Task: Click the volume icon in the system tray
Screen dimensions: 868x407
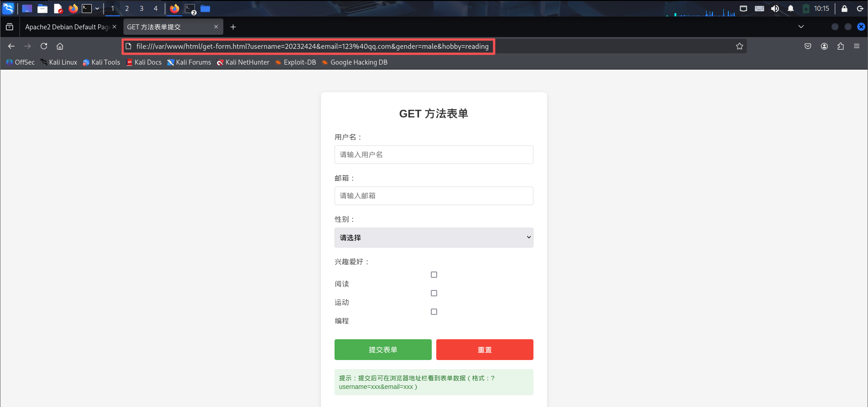Action: click(x=775, y=8)
